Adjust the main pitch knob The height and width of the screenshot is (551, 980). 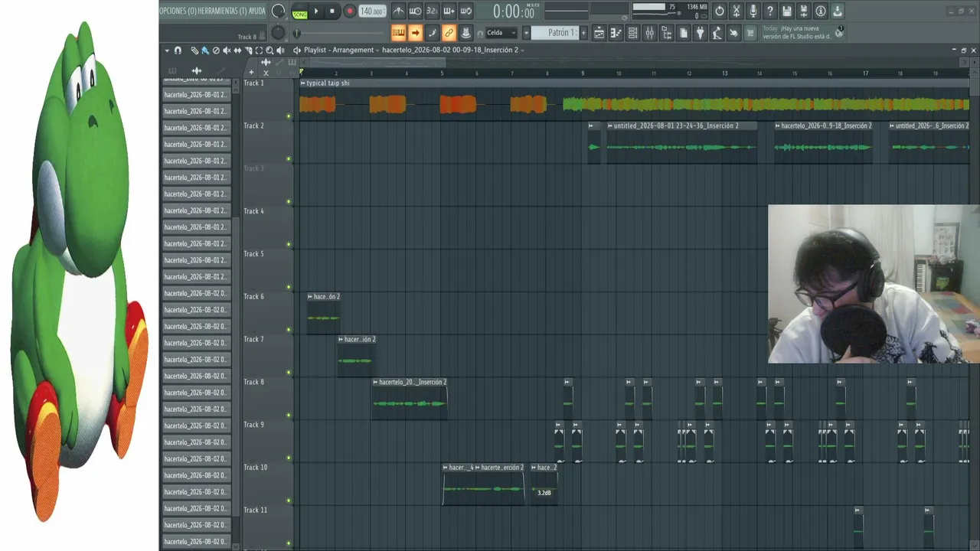(x=278, y=33)
